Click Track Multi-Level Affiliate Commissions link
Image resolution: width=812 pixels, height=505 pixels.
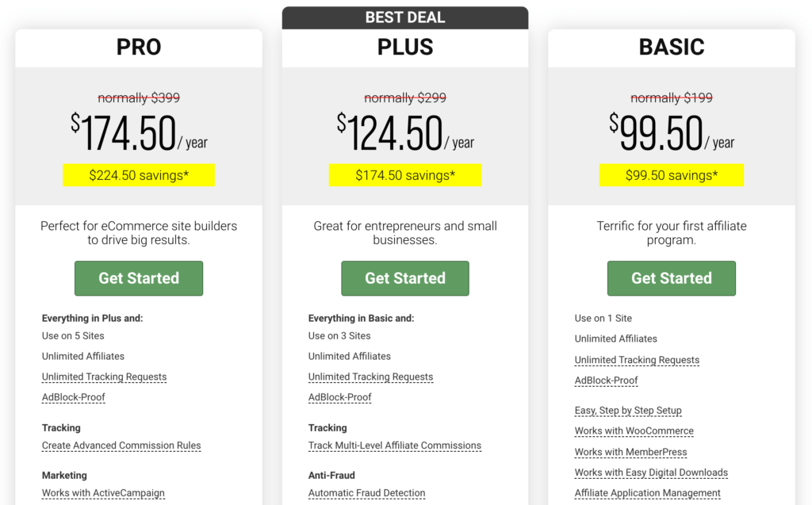(x=394, y=446)
